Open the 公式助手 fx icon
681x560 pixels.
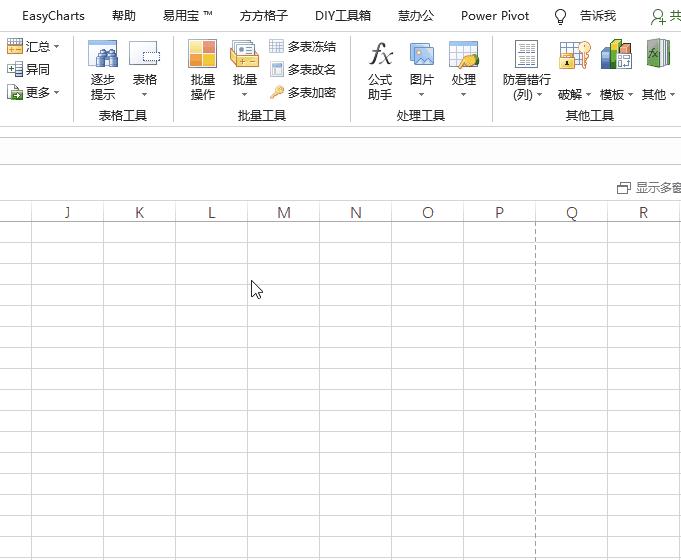pyautogui.click(x=380, y=53)
